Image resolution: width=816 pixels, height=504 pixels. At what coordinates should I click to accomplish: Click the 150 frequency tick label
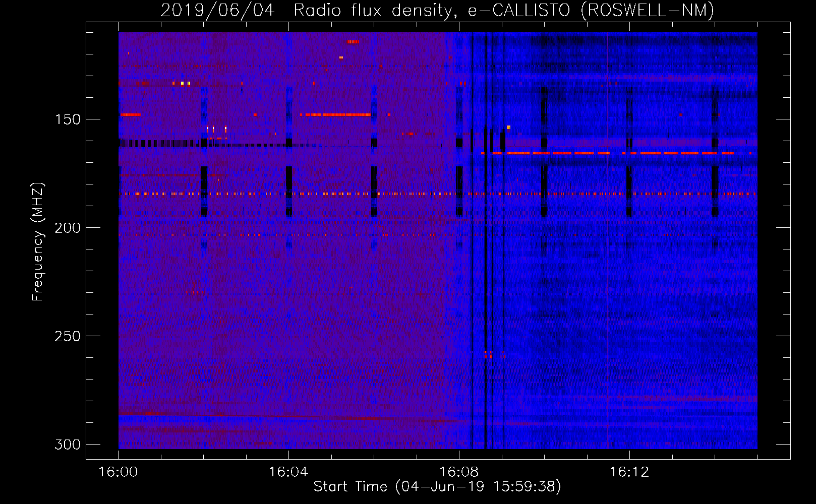point(68,119)
